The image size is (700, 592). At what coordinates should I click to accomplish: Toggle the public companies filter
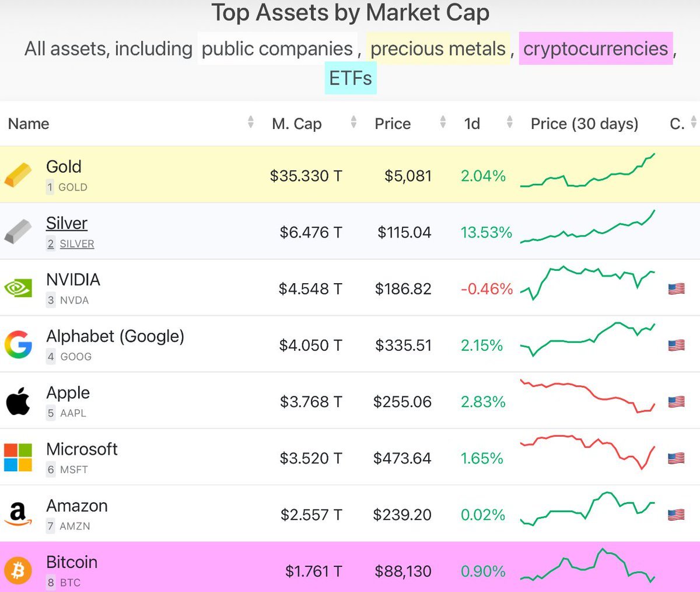(x=277, y=48)
